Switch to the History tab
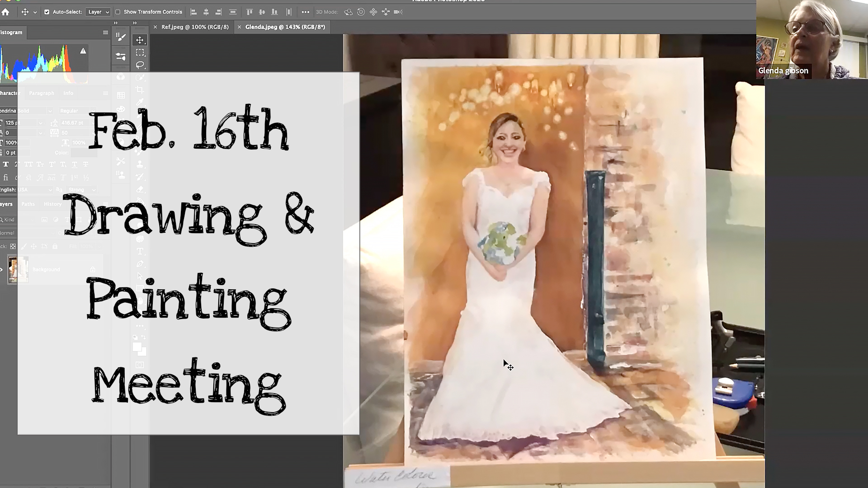This screenshot has height=488, width=868. (52, 204)
